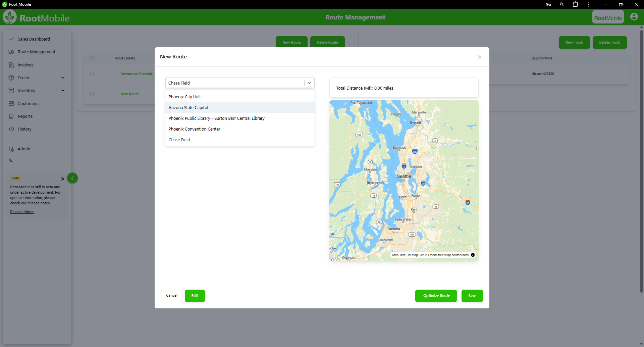
Task: Click Delete Truck button
Action: [610, 42]
